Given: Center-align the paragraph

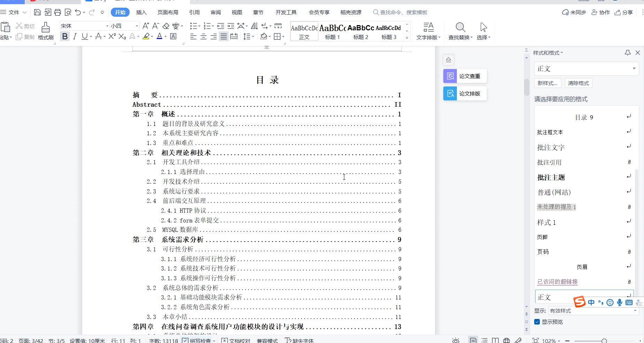Looking at the screenshot, I should [x=204, y=36].
